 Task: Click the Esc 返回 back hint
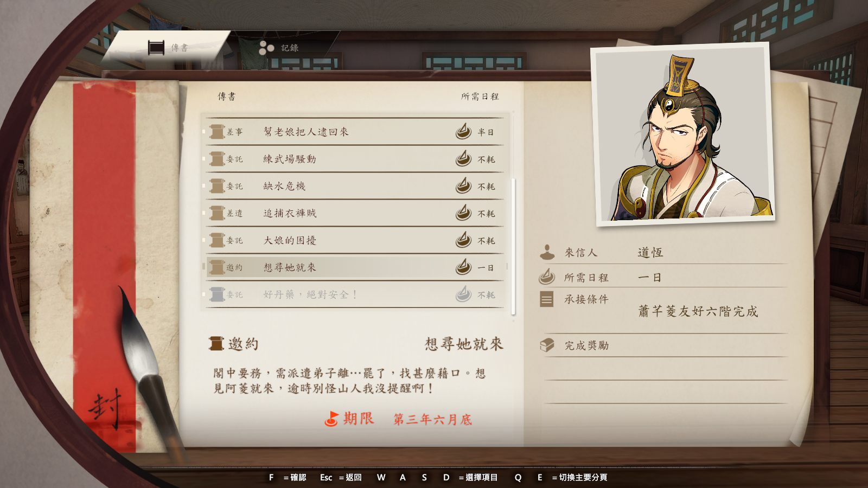click(341, 477)
